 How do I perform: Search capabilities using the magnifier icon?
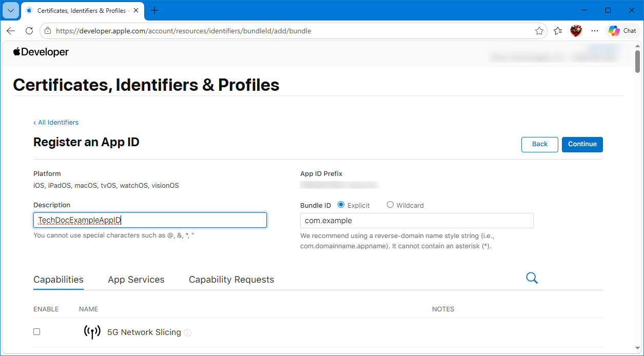(x=532, y=278)
